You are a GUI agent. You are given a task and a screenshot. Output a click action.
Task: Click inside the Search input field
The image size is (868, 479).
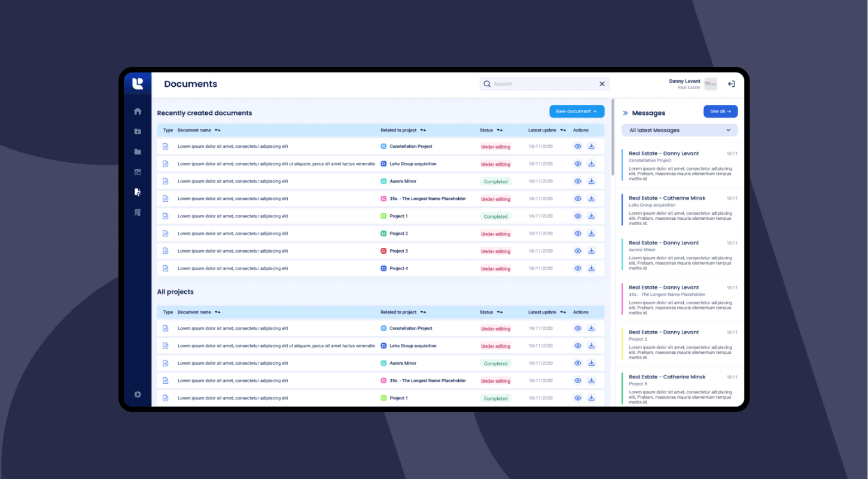[x=544, y=84]
